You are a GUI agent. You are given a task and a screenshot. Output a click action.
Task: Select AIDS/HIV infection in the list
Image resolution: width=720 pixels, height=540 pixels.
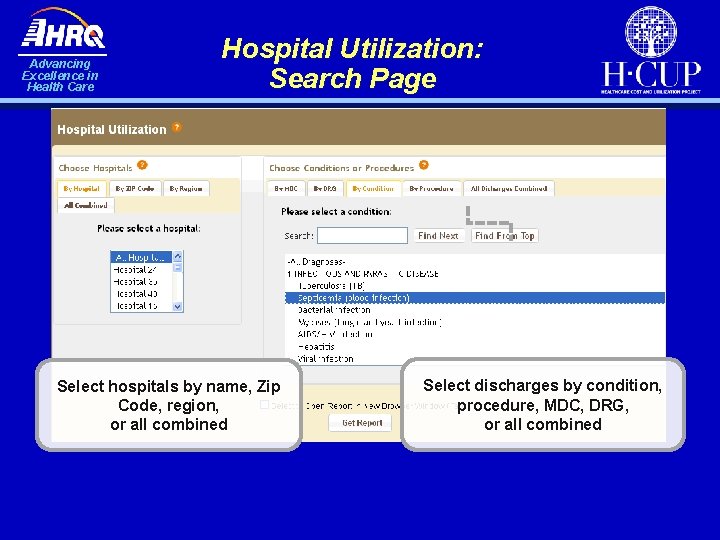(x=475, y=334)
